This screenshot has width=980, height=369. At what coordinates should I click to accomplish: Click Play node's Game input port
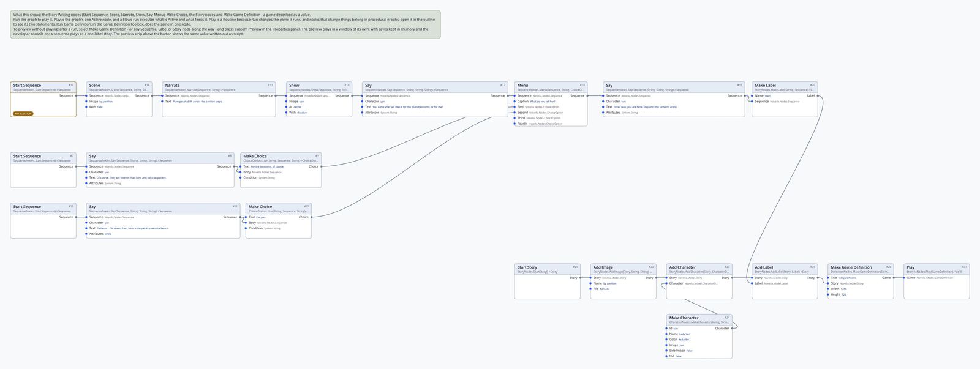[x=904, y=278]
